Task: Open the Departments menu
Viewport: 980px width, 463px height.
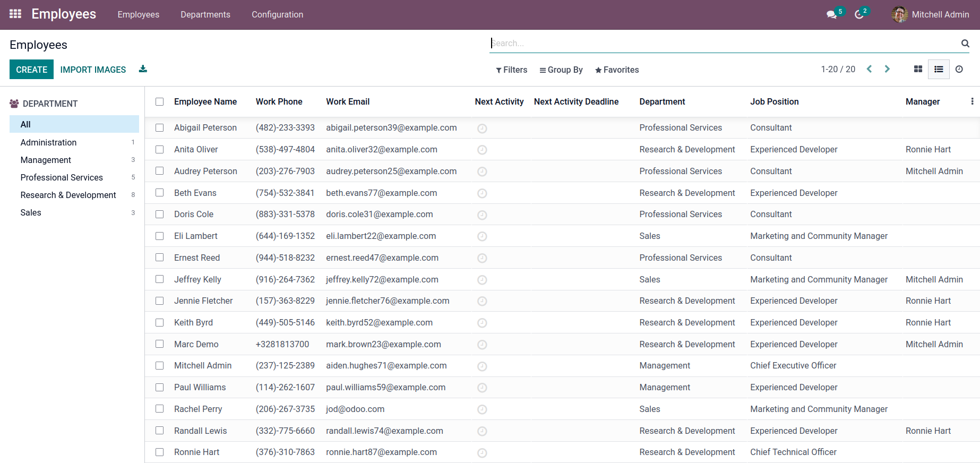Action: pos(205,15)
